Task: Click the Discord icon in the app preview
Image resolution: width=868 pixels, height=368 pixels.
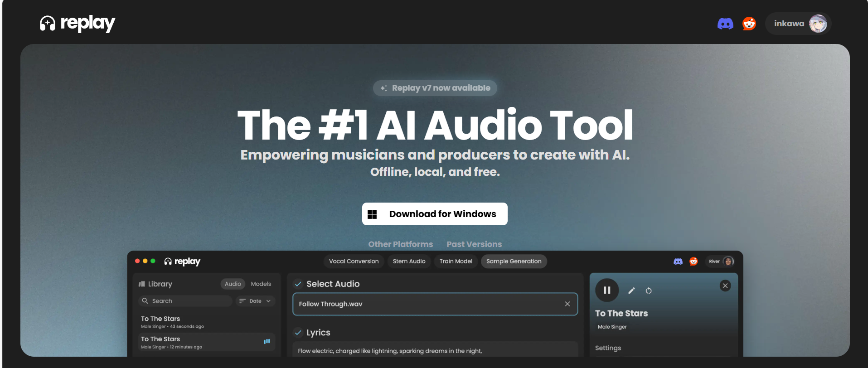Action: pos(678,261)
